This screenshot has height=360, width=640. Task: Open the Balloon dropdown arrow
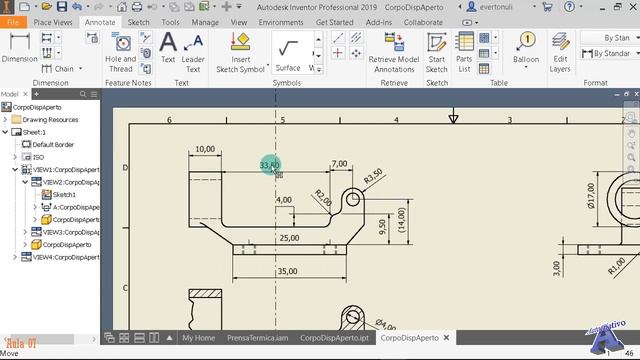[x=526, y=68]
